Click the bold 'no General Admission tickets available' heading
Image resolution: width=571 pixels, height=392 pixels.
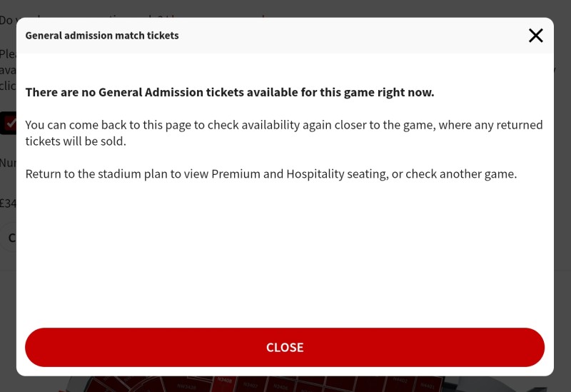[230, 92]
